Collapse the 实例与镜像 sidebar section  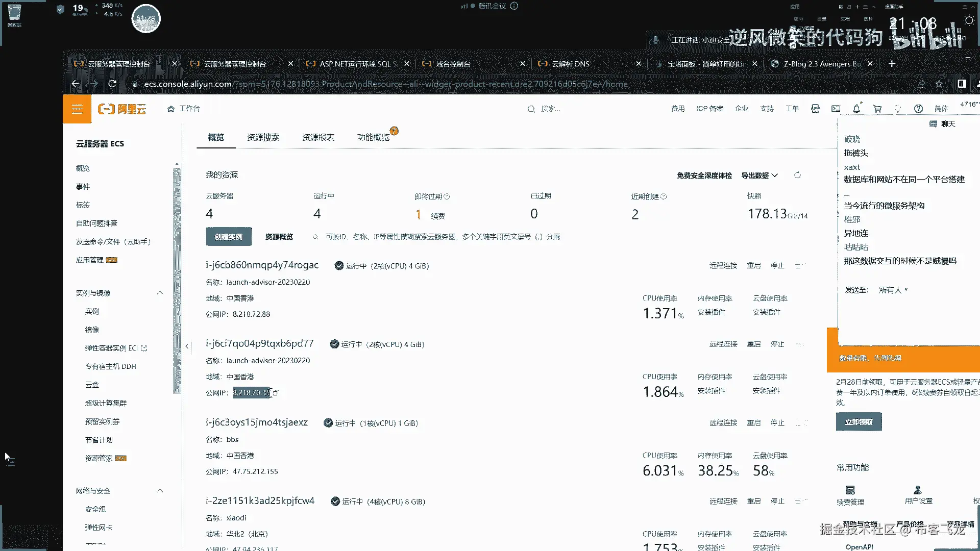(160, 293)
